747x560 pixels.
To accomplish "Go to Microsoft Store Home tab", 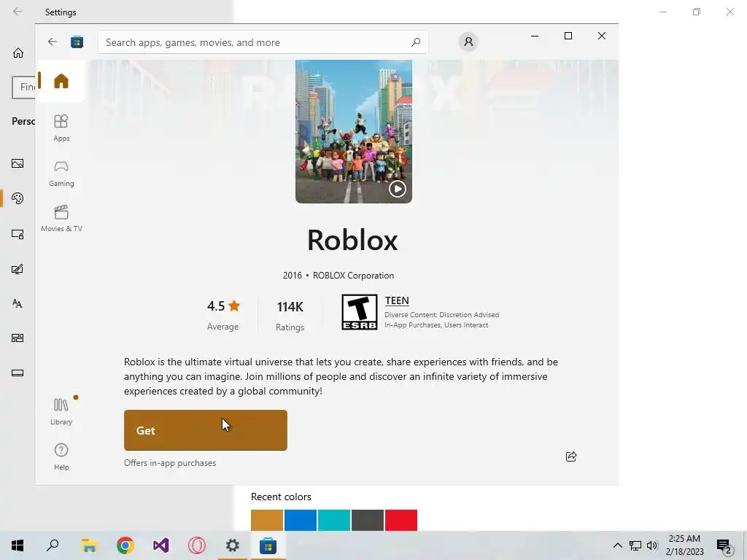I will pos(61,81).
